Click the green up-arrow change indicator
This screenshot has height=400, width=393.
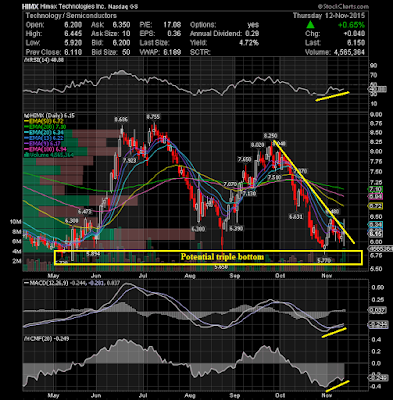[310, 25]
